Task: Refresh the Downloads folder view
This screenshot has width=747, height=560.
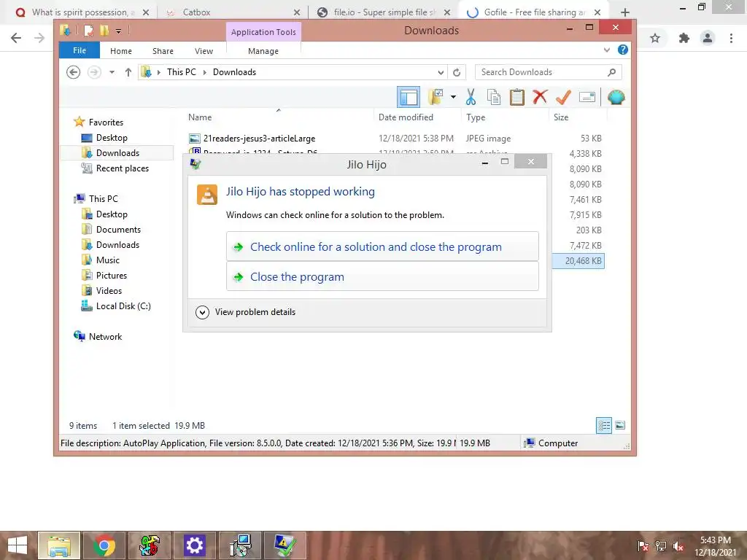Action: pos(457,72)
